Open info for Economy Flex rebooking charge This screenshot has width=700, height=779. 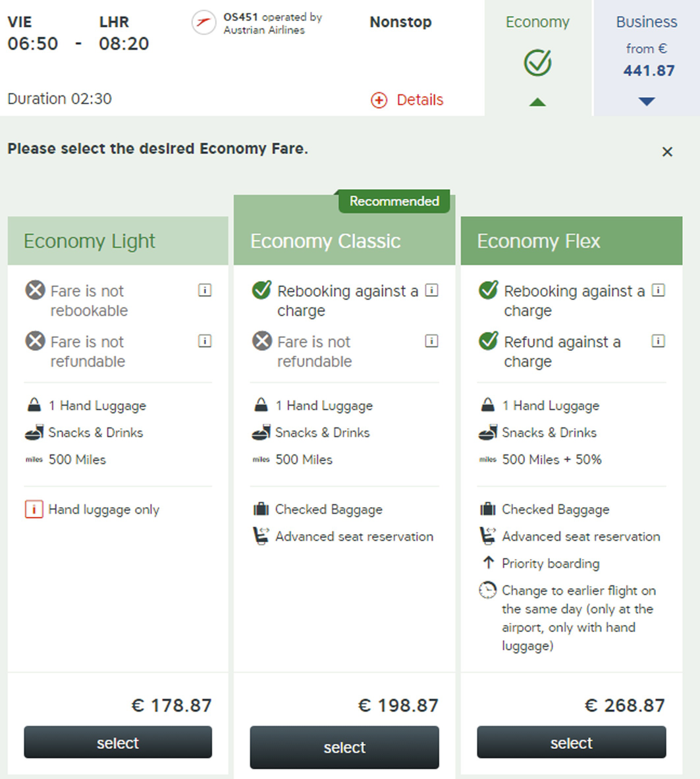pos(659,290)
